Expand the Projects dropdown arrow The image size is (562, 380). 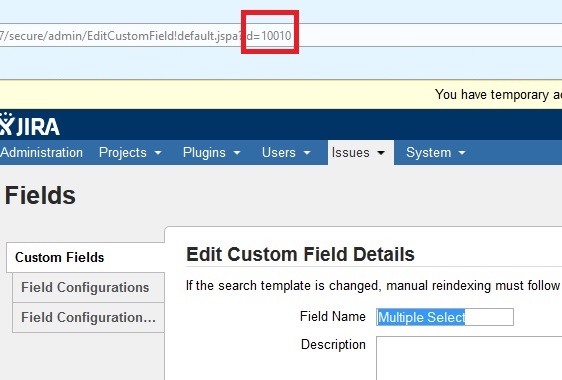pos(158,153)
